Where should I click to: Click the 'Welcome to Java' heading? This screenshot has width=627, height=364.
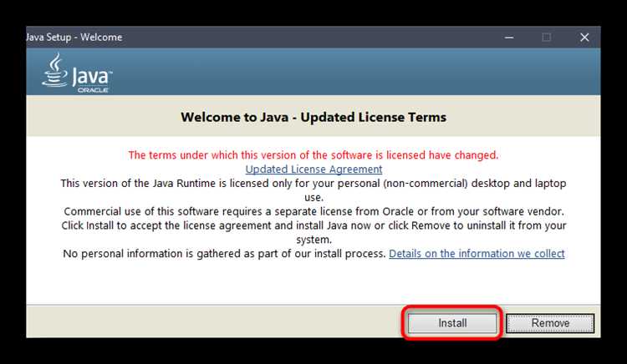[x=313, y=117]
